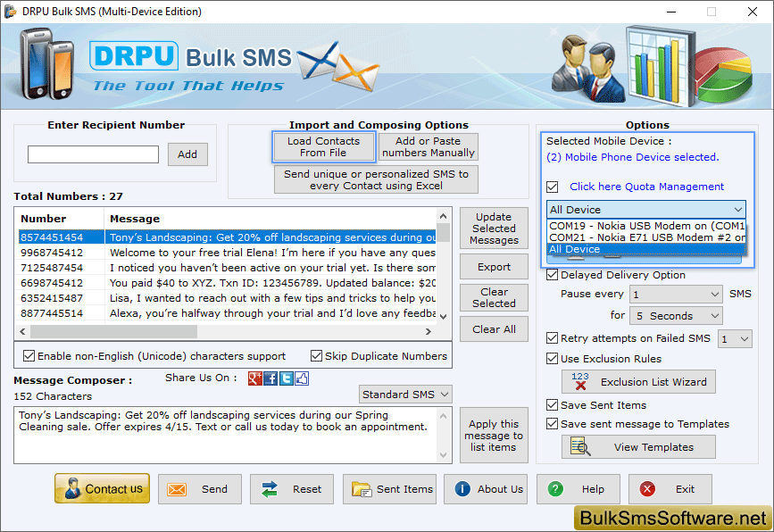Screen dimensions: 774x532
Task: Click the contact list horizontal scrollbar thumb
Action: pos(113,332)
